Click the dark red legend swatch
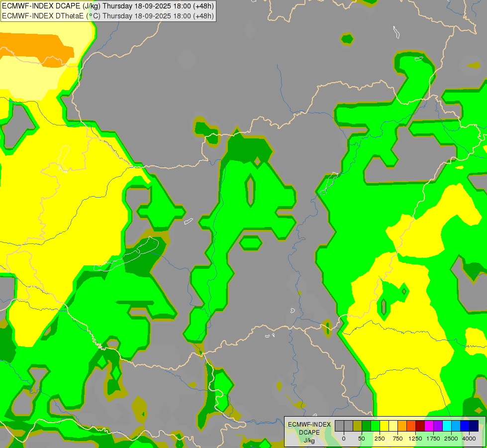The height and width of the screenshot is (448, 487). click(x=420, y=426)
